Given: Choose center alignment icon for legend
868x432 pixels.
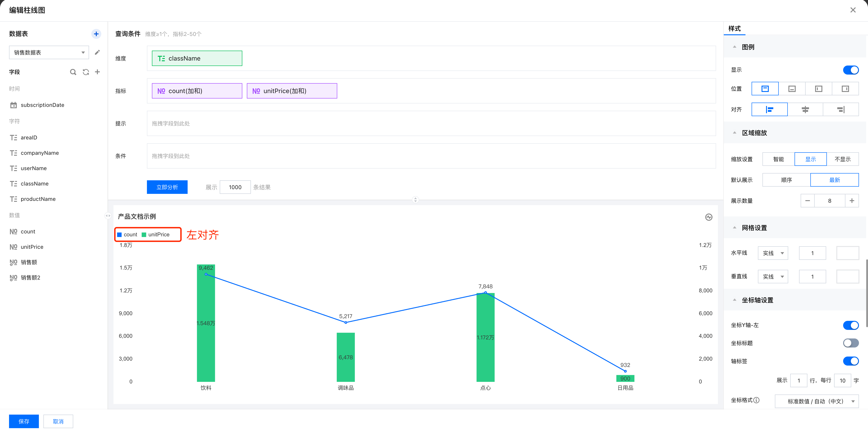Looking at the screenshot, I should point(805,109).
